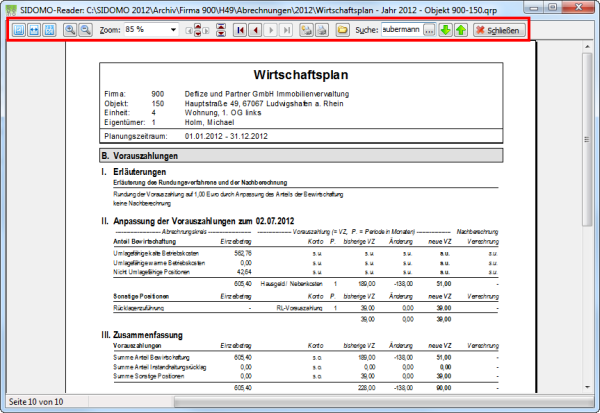Zoom out with the magnifier minus icon
The image size is (600, 413).
coord(86,30)
